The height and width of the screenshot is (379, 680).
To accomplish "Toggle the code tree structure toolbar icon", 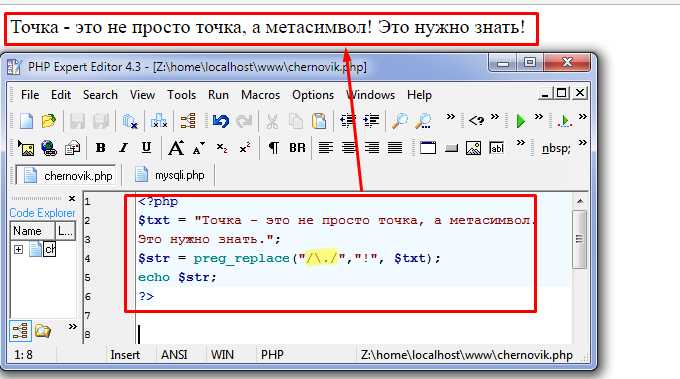I will (x=188, y=121).
